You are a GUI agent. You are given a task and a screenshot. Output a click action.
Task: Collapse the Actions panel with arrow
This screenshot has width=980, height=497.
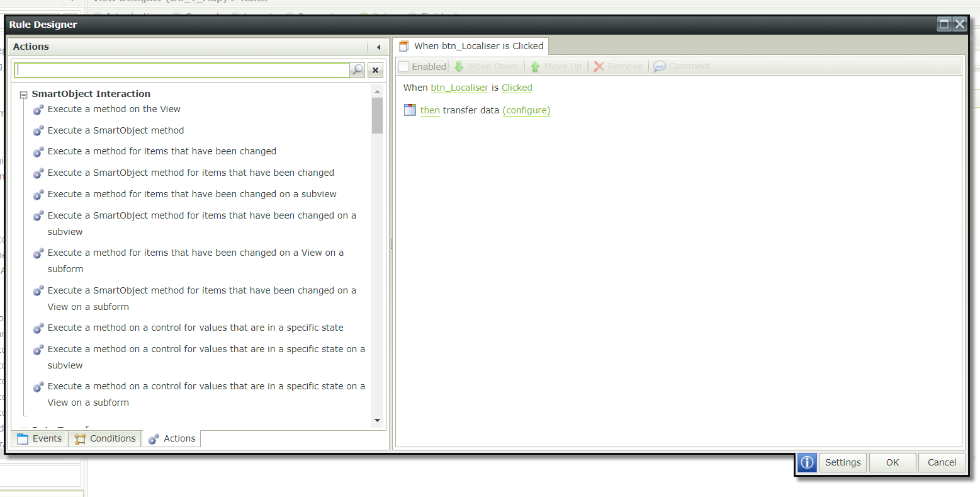pyautogui.click(x=378, y=47)
